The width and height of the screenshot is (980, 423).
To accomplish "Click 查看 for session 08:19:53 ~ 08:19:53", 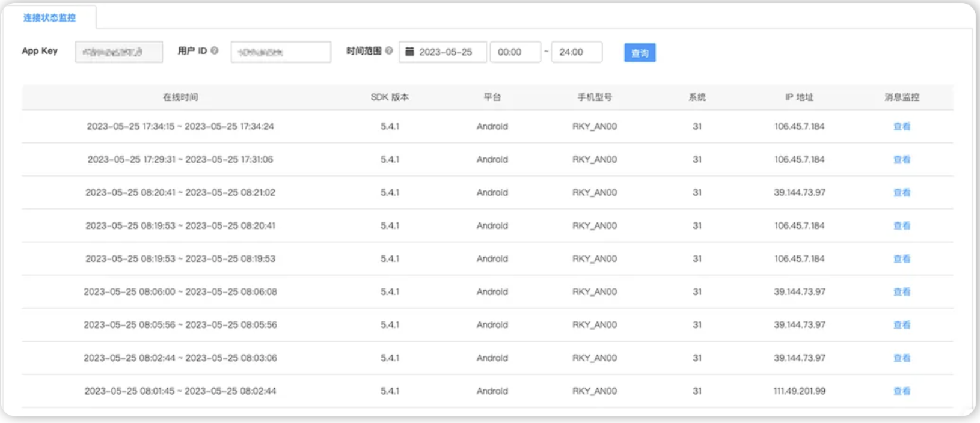I will 902,258.
